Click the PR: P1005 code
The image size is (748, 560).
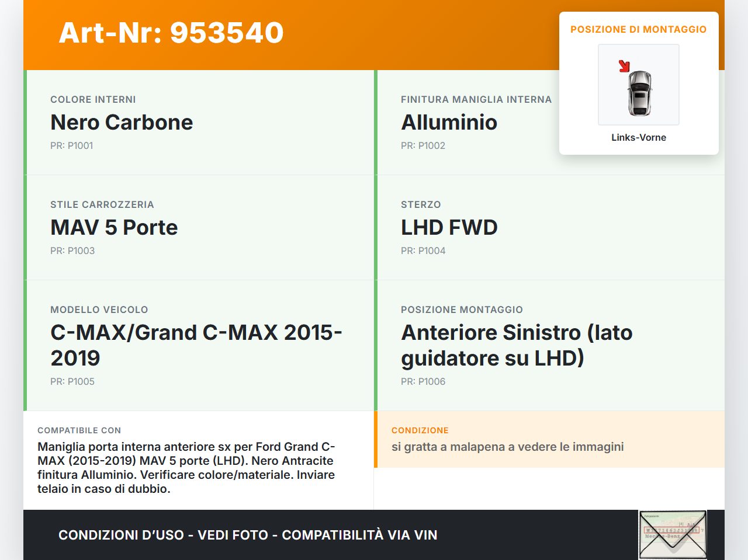[x=72, y=381]
